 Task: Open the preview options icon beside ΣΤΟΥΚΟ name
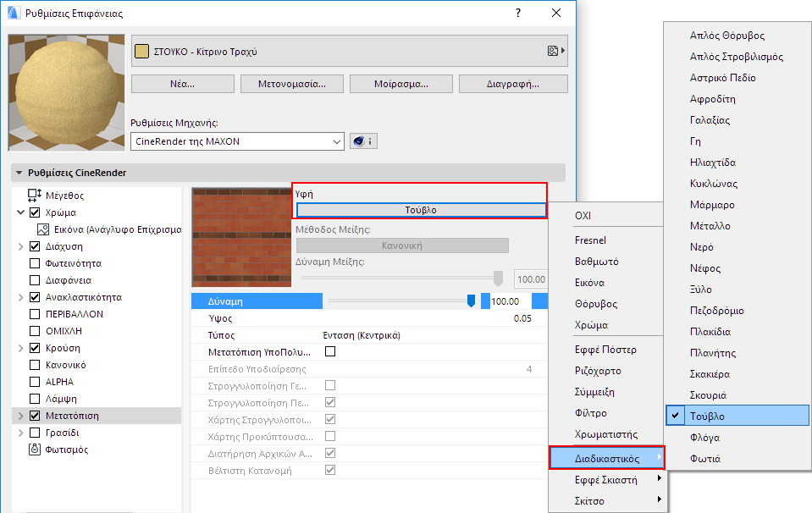[555, 51]
